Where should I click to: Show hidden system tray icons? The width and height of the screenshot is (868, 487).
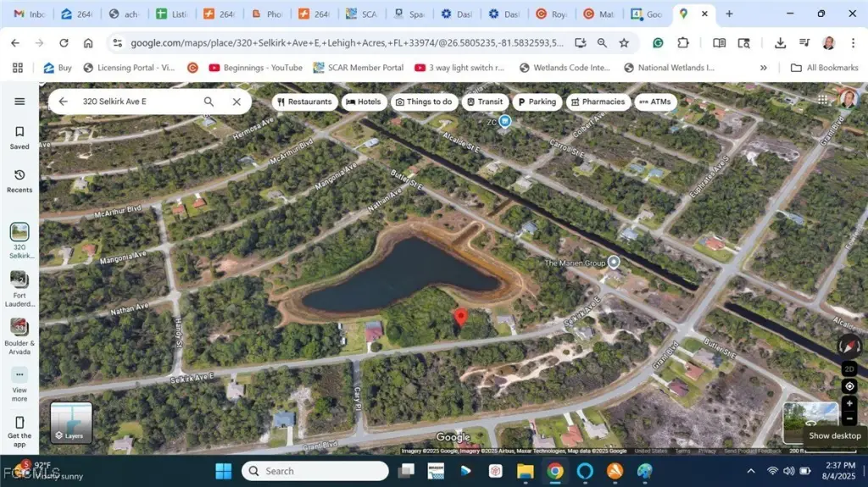point(751,471)
